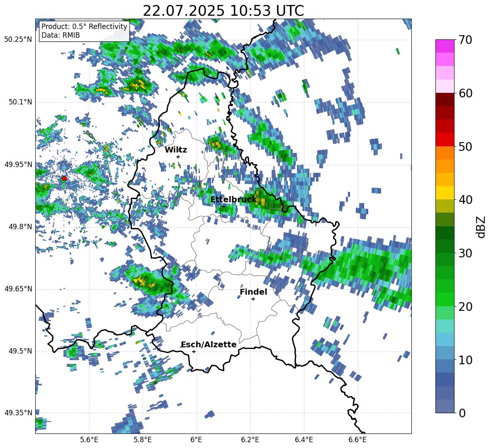Click the 5.6°E longitude label
Image resolution: width=491 pixels, height=448 pixels.
[x=89, y=440]
